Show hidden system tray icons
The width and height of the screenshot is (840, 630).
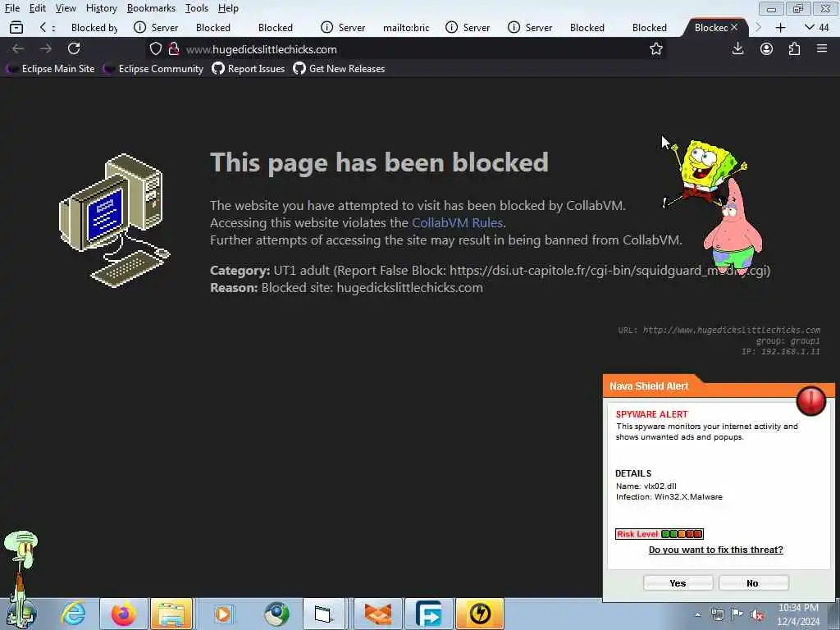[697, 615]
